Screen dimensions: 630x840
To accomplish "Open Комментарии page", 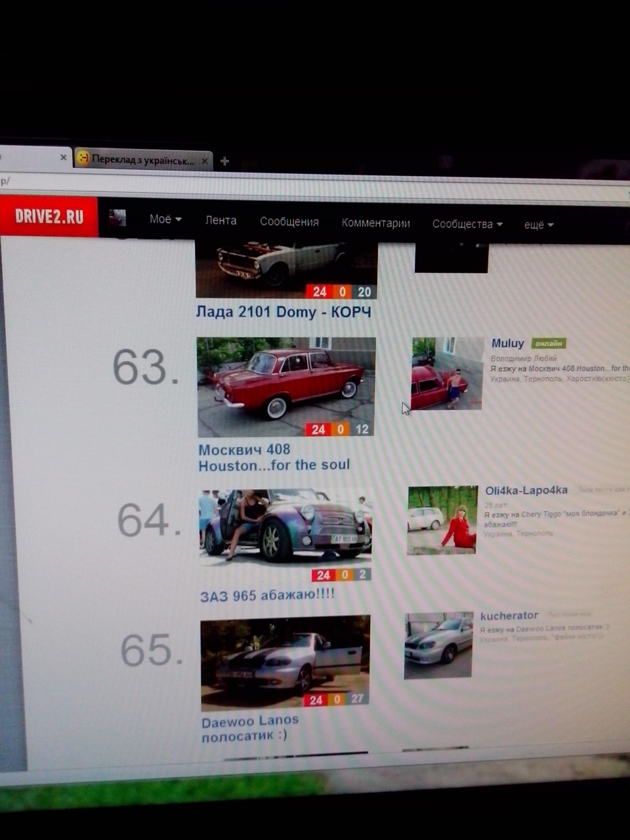I will click(375, 223).
